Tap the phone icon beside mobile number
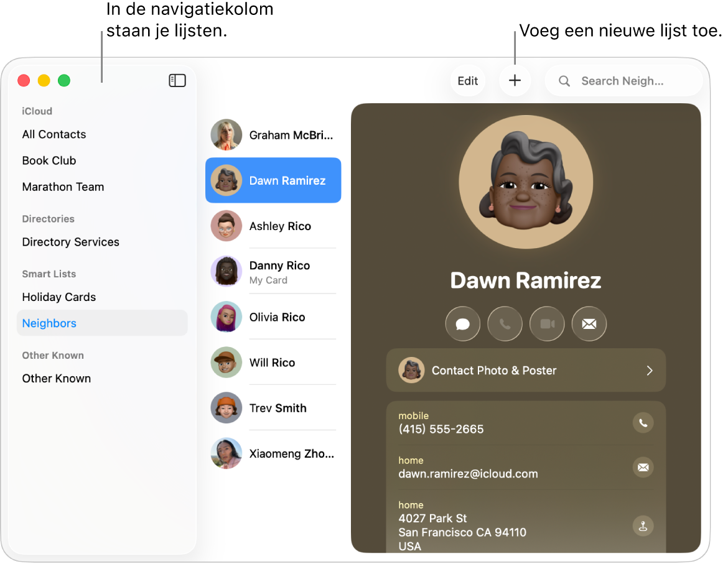 [643, 423]
